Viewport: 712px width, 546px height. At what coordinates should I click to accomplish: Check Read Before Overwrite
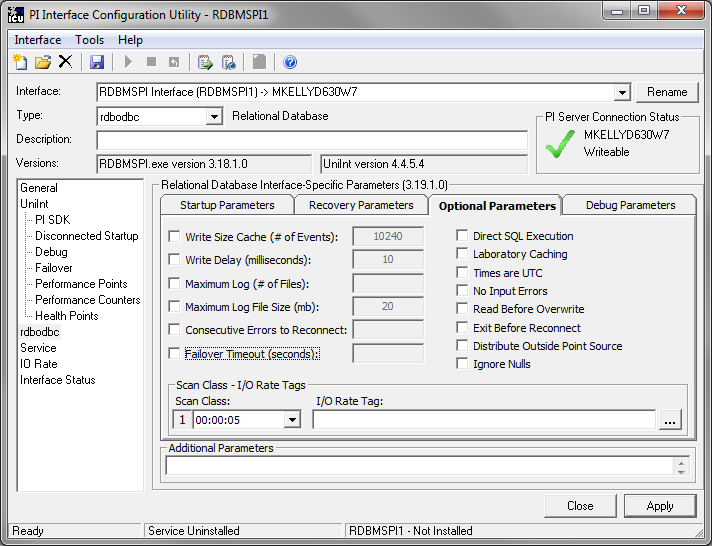tap(462, 308)
